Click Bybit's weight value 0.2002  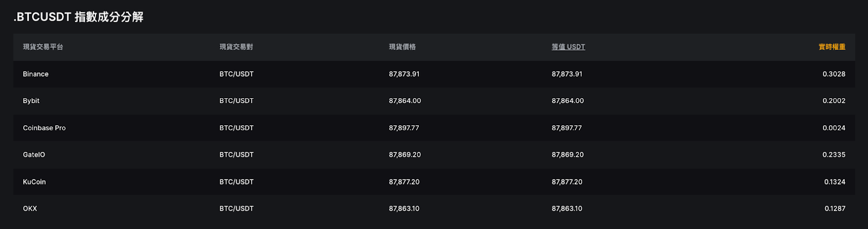point(834,101)
